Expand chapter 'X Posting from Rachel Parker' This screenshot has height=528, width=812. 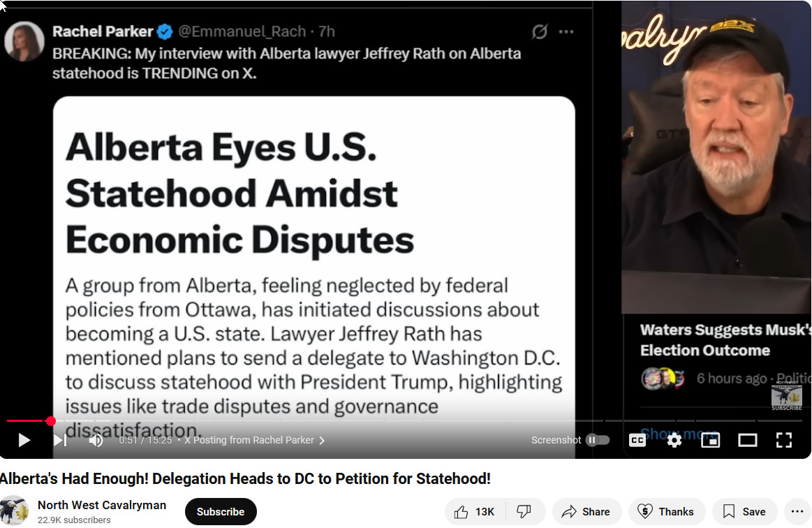[x=254, y=440]
